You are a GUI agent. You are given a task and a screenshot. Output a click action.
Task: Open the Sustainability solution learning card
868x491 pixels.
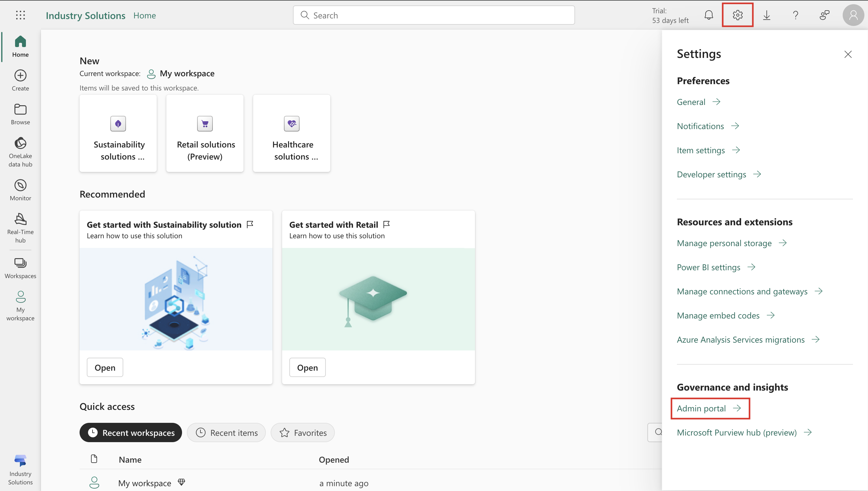coord(105,367)
